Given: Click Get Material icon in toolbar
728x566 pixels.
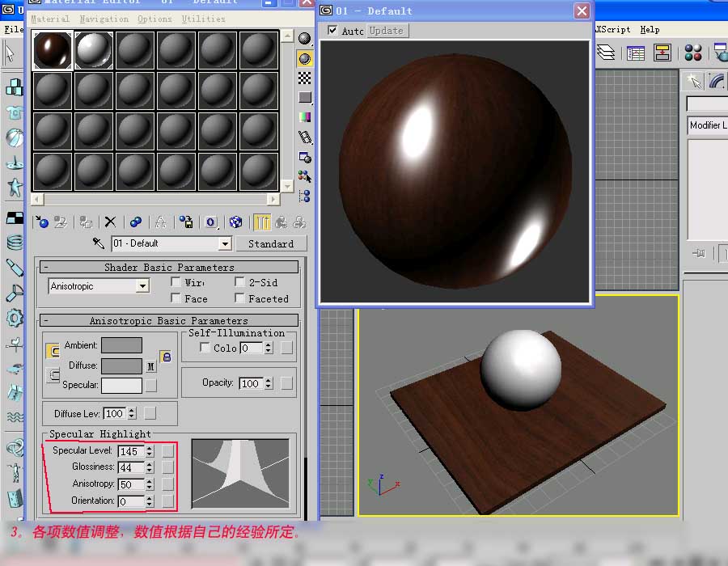Looking at the screenshot, I should (42, 222).
